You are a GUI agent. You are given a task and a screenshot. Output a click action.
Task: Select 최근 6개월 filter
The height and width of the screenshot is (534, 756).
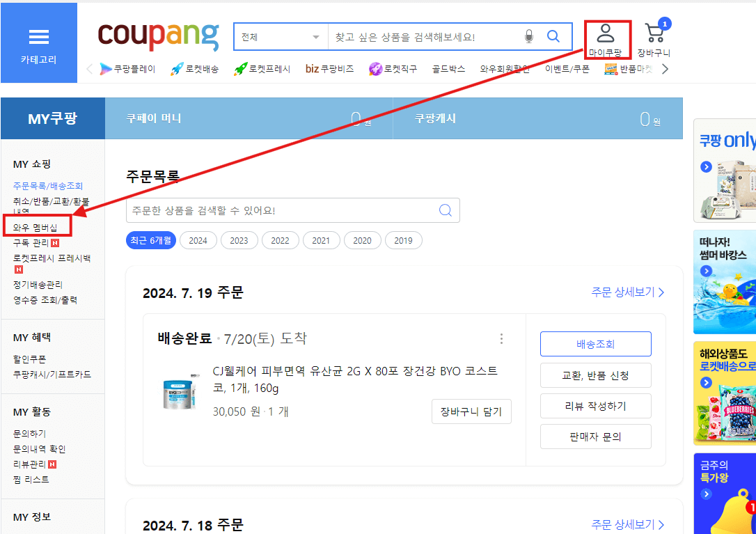pos(151,240)
